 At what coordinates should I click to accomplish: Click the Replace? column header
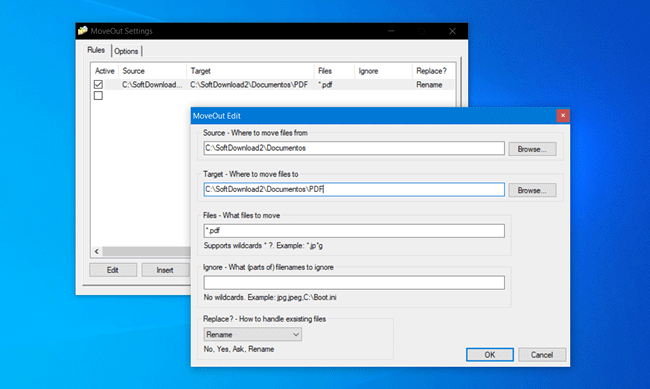click(433, 71)
